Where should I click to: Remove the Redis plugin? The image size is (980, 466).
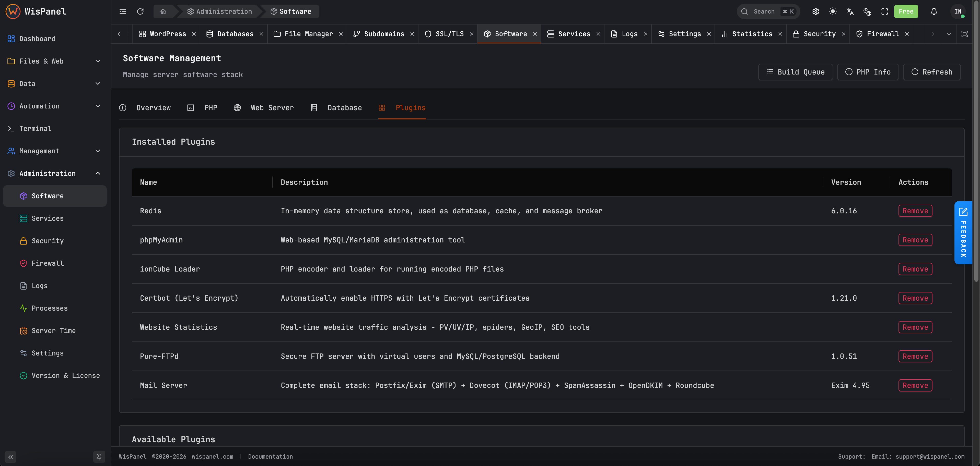coord(915,211)
